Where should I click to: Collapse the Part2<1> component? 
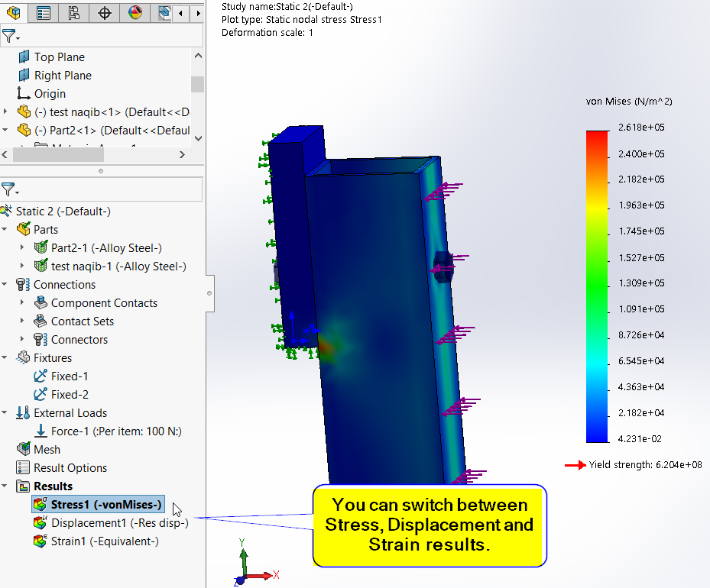[x=5, y=130]
